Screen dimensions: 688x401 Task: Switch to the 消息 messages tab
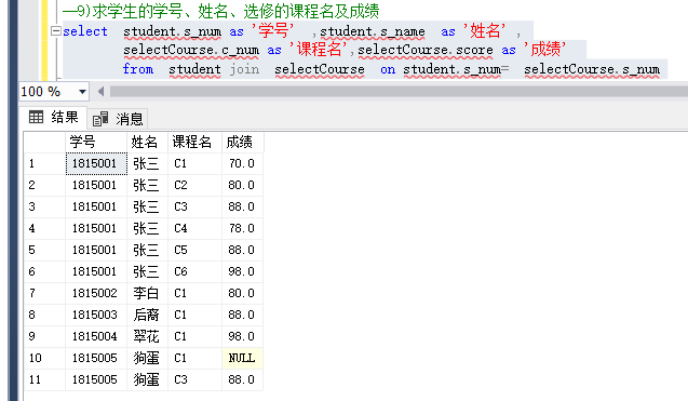(x=118, y=118)
